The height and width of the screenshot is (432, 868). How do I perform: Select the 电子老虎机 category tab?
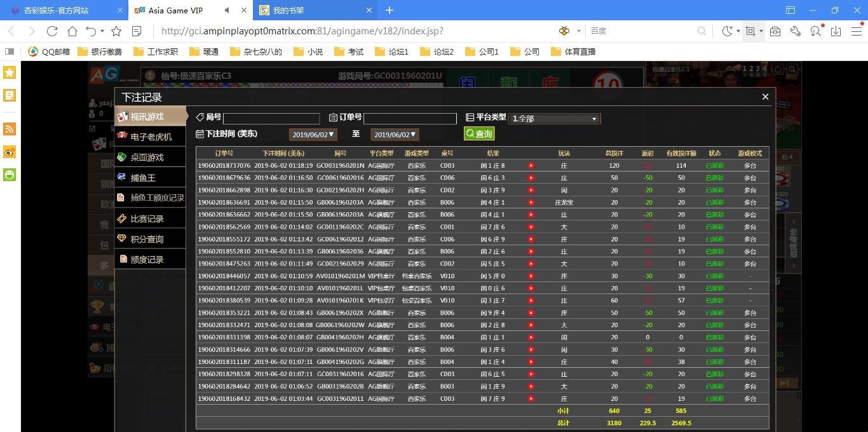click(151, 137)
